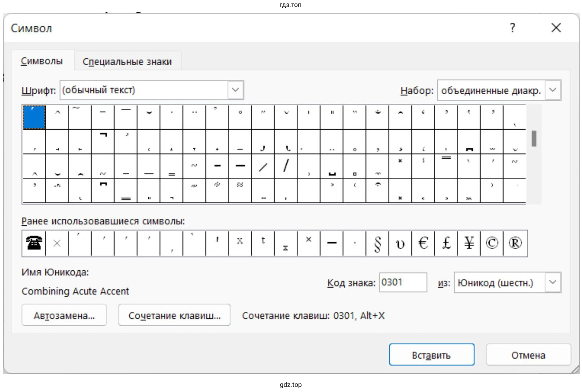The height and width of the screenshot is (392, 582).
Task: Pick the section sign § symbol
Action: tap(377, 243)
